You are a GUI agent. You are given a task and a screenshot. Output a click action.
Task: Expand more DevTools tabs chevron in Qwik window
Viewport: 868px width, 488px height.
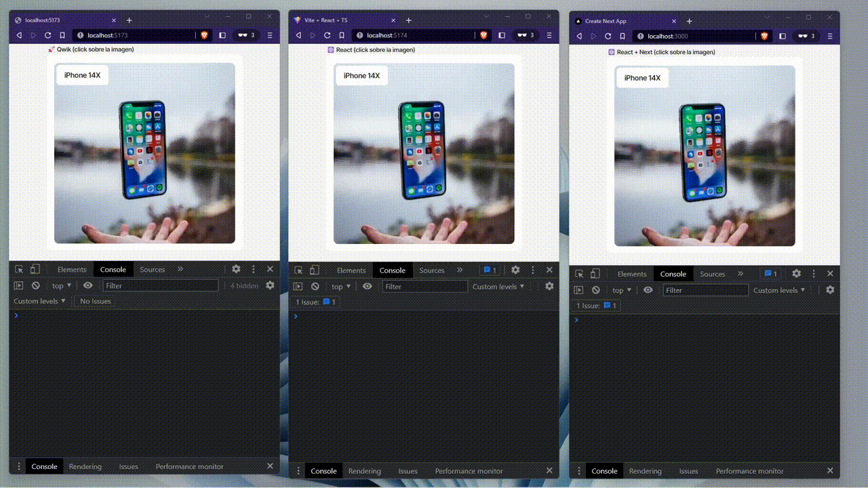[x=180, y=269]
